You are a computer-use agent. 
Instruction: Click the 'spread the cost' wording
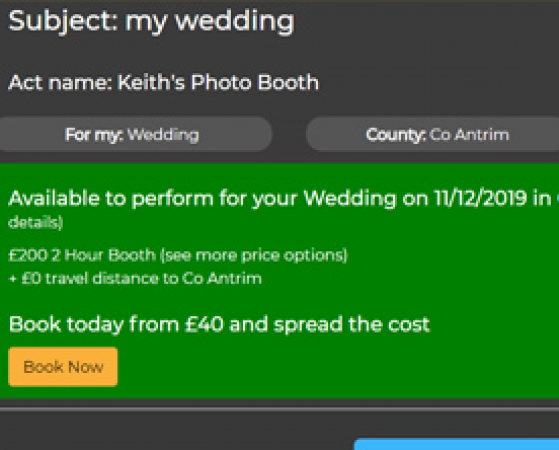point(352,324)
